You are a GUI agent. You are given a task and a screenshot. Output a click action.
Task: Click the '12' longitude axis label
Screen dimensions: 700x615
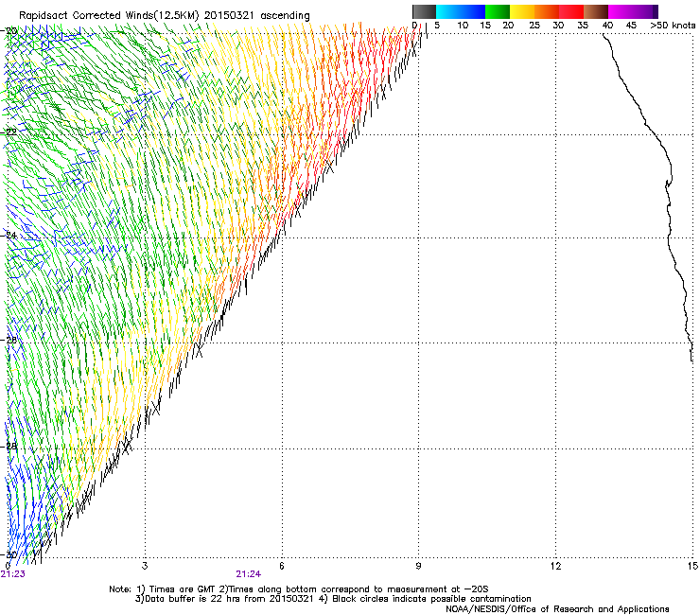(x=555, y=566)
